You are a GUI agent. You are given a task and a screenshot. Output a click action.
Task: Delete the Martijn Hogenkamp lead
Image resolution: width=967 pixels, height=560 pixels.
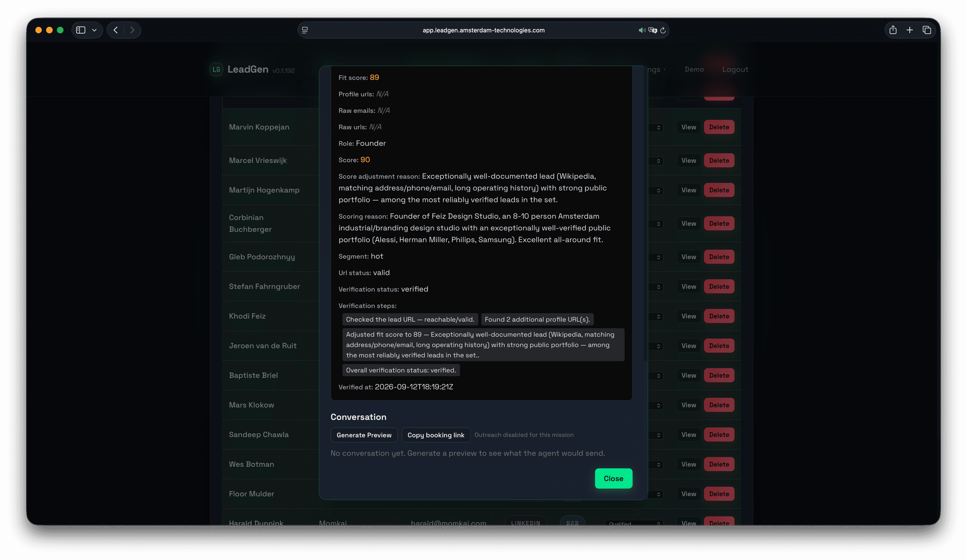(719, 190)
